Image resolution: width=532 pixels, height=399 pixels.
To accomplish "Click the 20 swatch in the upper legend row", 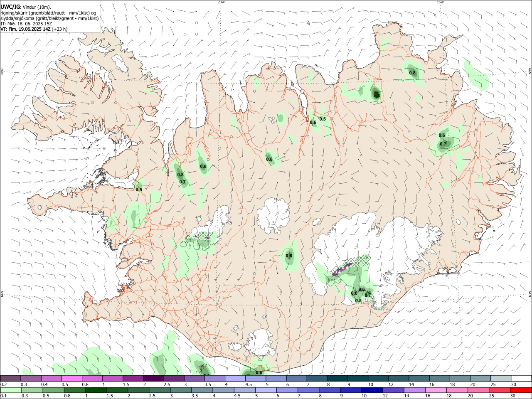I will coord(480,379).
